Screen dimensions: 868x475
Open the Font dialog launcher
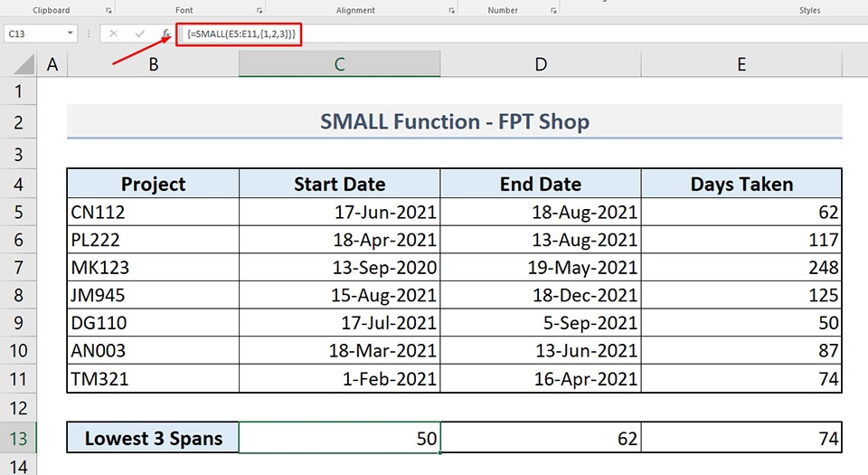pos(259,11)
